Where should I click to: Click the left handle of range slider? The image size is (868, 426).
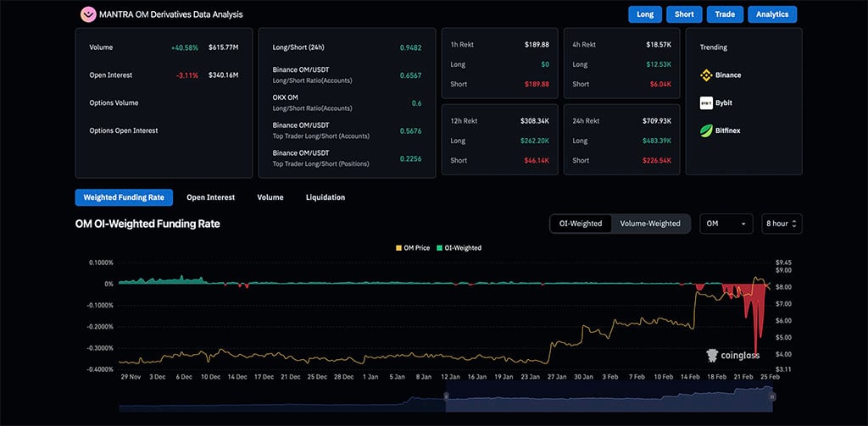[446, 396]
